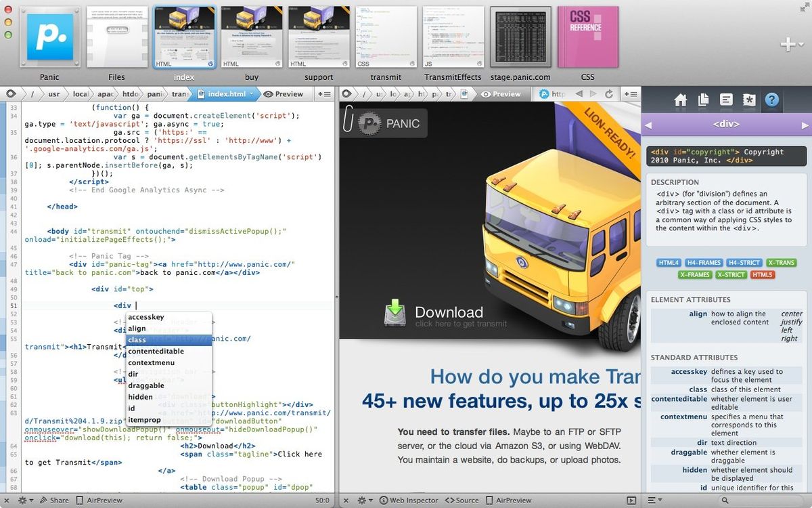The height and width of the screenshot is (508, 812).
Task: Click the boxed arrow icon in preview status bar
Action: pos(631,500)
